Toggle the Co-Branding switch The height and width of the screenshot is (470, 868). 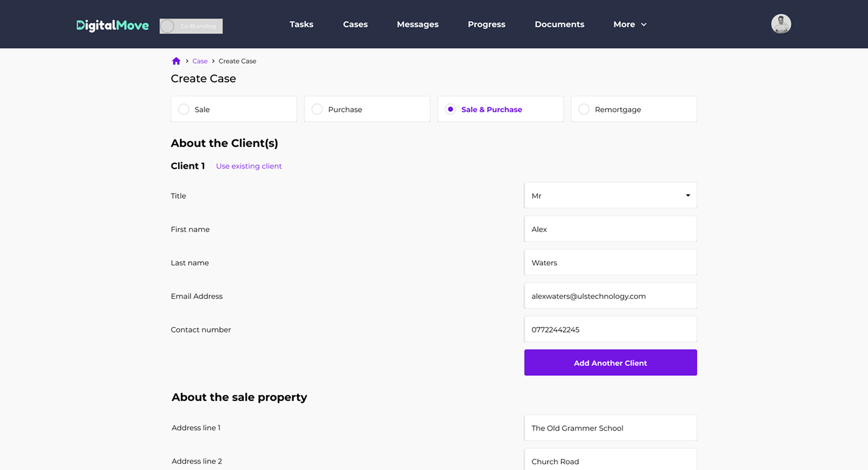pos(191,26)
